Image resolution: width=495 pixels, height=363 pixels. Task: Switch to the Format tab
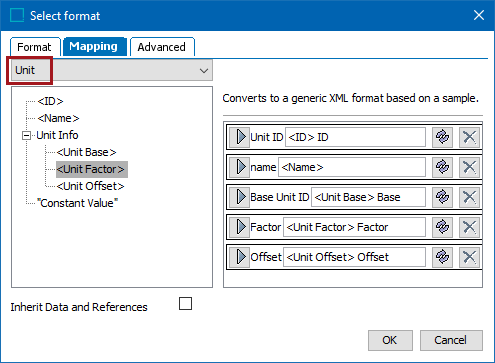pos(35,47)
